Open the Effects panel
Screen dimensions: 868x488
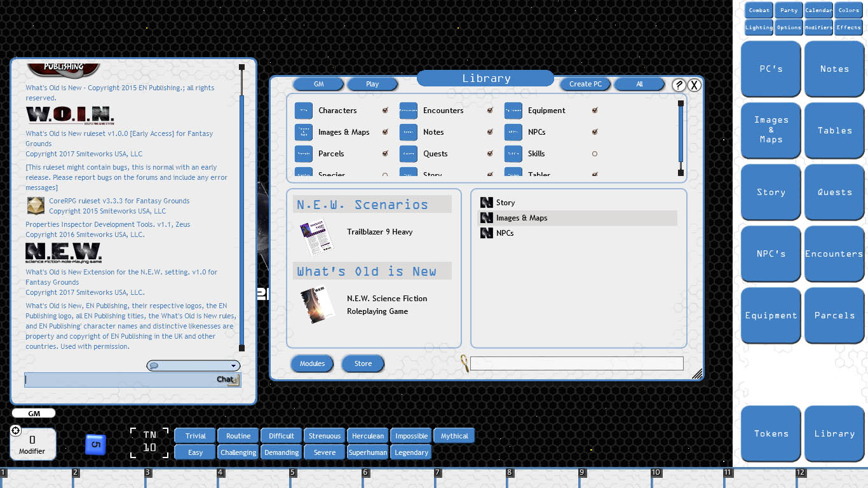click(848, 27)
